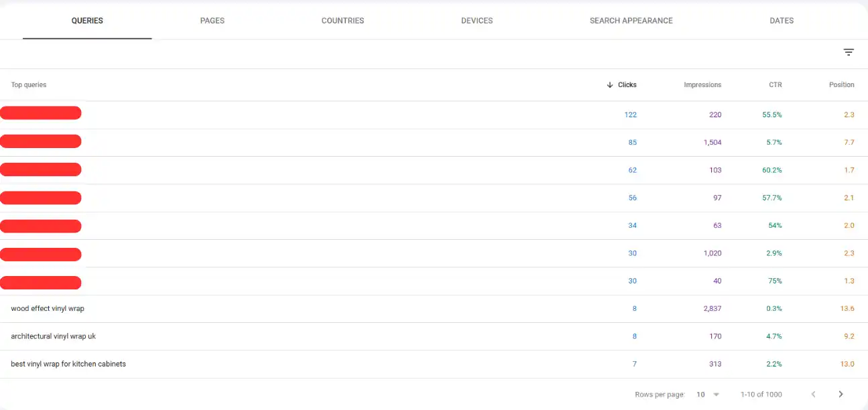The height and width of the screenshot is (410, 868).
Task: Switch to the Countries tab
Action: (343, 21)
